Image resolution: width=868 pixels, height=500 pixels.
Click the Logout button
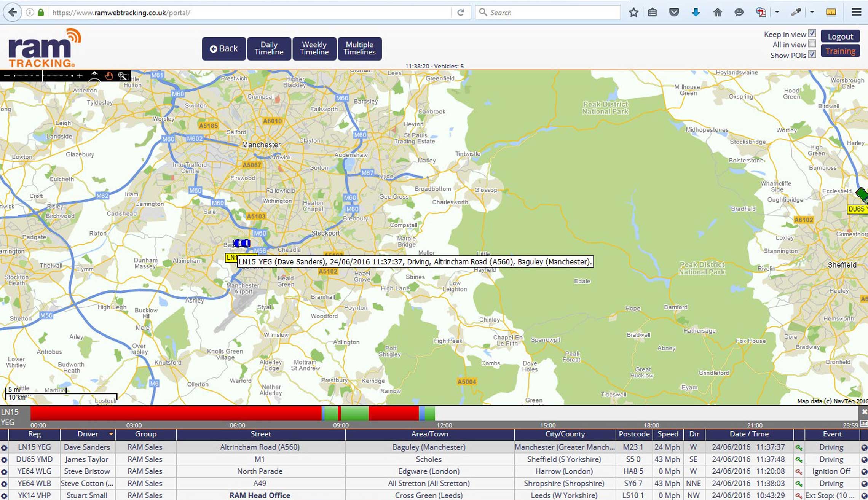[x=841, y=37]
